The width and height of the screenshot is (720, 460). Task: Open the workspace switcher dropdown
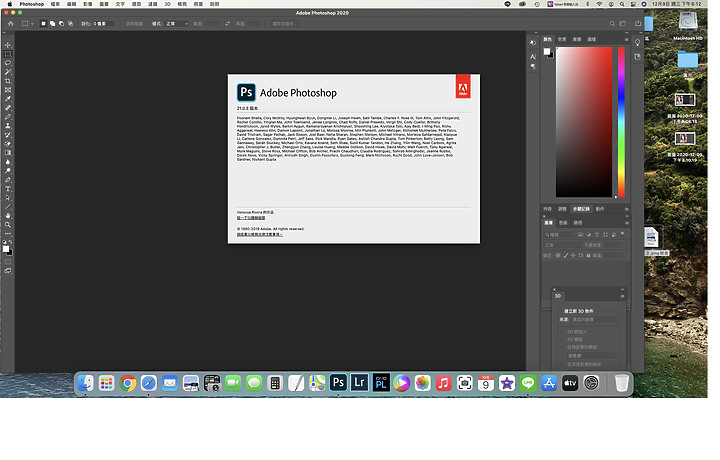click(x=623, y=23)
